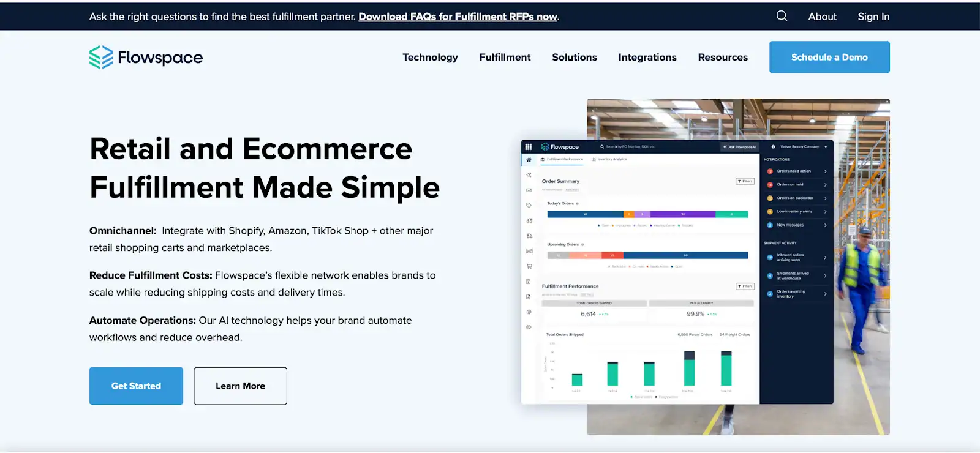Viewport: 980px width, 453px height.
Task: Click the blue badge on Inbound orders arriving soon
Action: [770, 258]
